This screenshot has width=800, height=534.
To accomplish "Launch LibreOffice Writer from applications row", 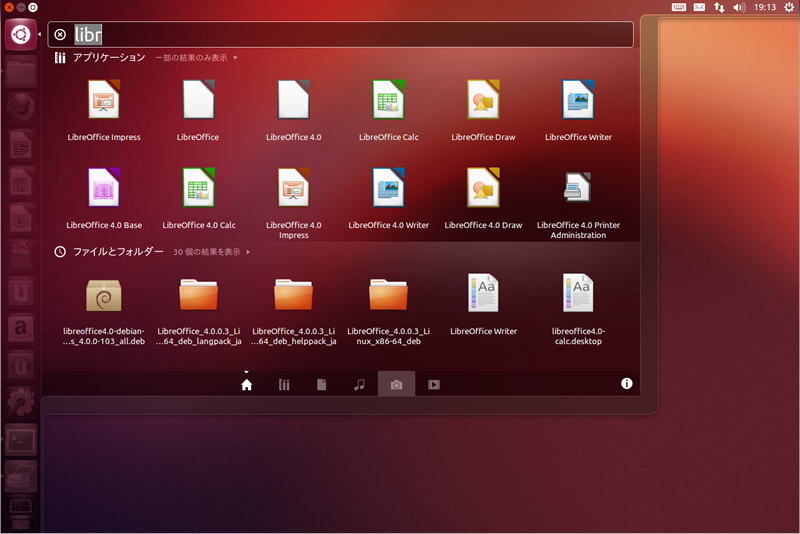I will (578, 99).
